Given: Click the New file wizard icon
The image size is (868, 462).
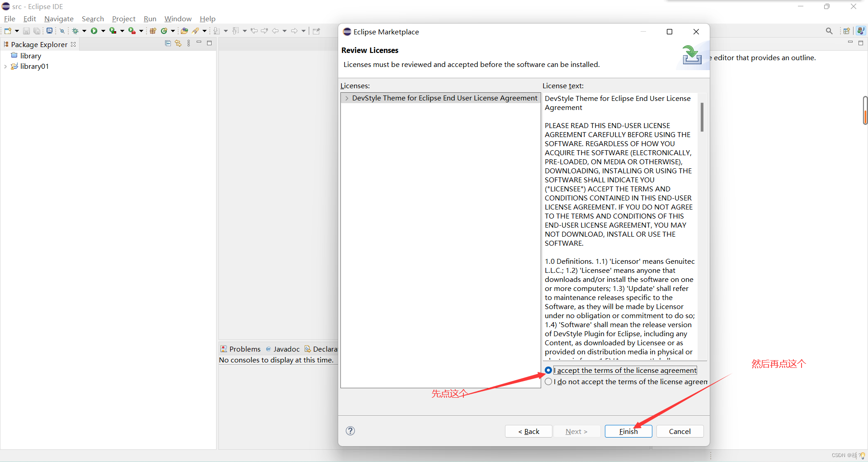Looking at the screenshot, I should pos(8,31).
